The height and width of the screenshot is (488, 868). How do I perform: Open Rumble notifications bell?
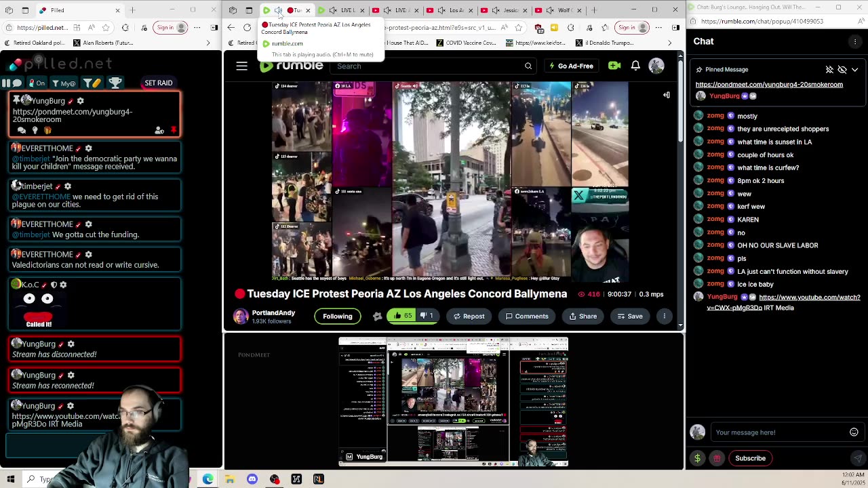coord(635,66)
